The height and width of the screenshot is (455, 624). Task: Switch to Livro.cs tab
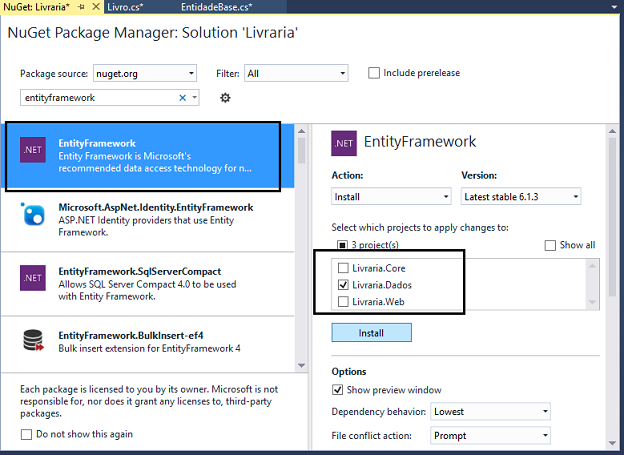(x=125, y=7)
